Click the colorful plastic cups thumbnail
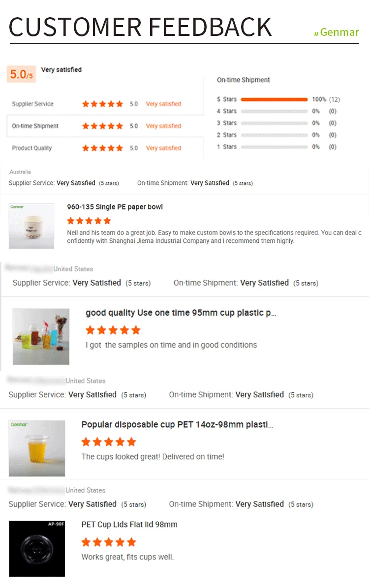 pos(41,336)
